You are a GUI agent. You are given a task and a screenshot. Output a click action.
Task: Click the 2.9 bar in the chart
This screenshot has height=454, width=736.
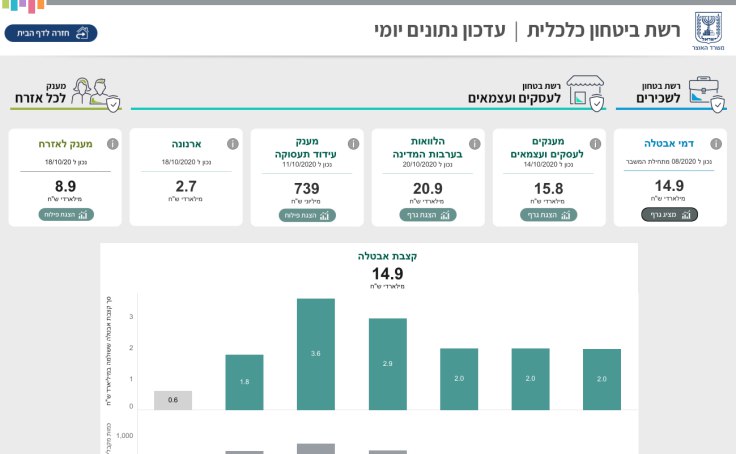[388, 364]
